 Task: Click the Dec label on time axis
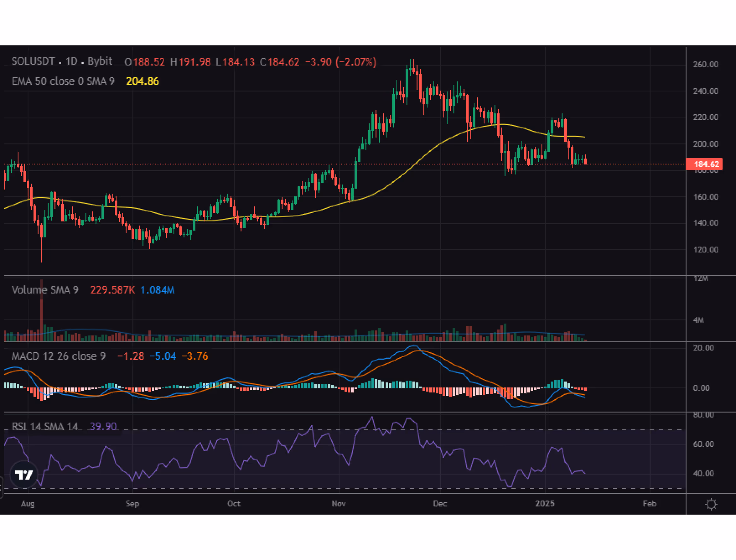440,504
